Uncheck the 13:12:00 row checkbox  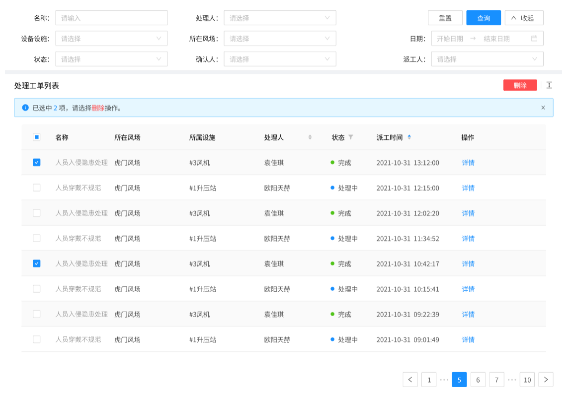[37, 162]
